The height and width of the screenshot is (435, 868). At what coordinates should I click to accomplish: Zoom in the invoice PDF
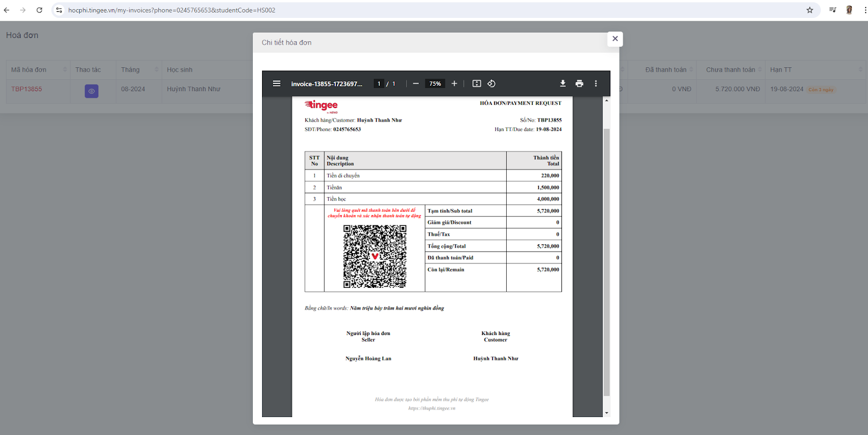454,84
